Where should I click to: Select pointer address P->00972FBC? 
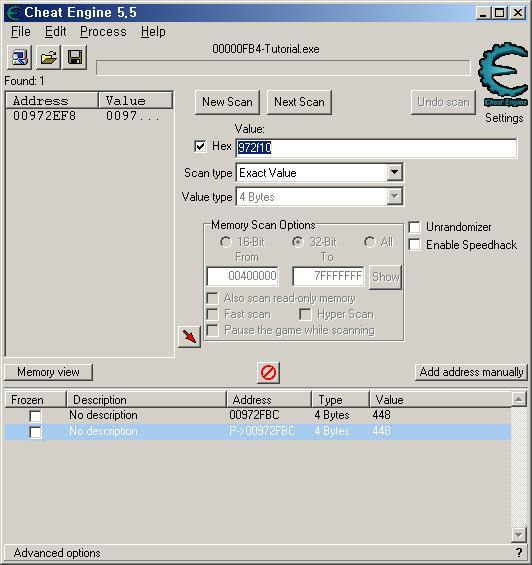(262, 431)
